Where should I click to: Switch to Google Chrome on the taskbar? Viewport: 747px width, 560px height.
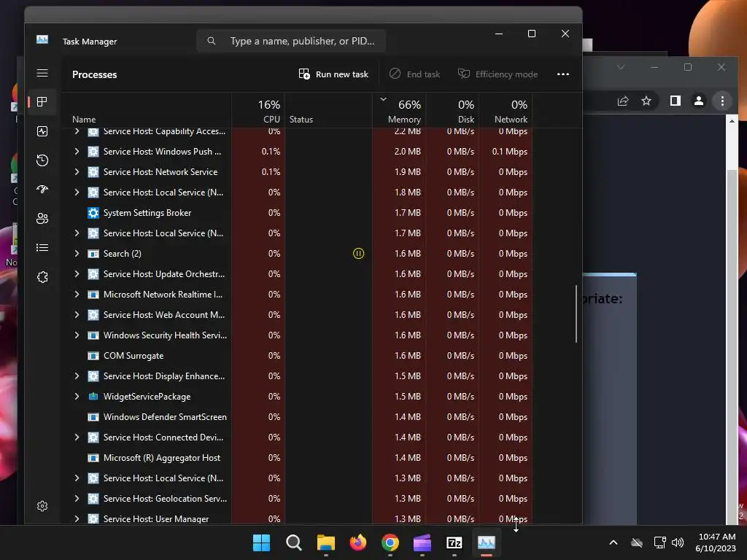(390, 542)
